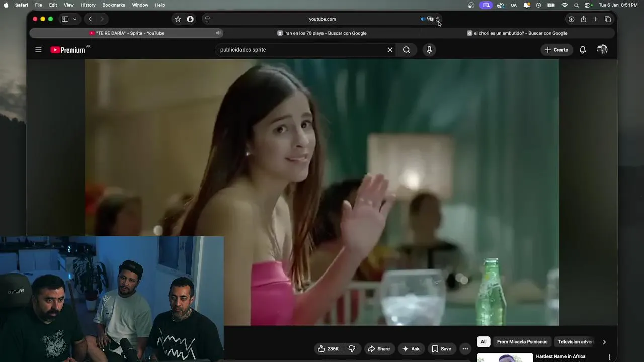Show next filter chips arrow
The width and height of the screenshot is (644, 362).
pos(604,342)
